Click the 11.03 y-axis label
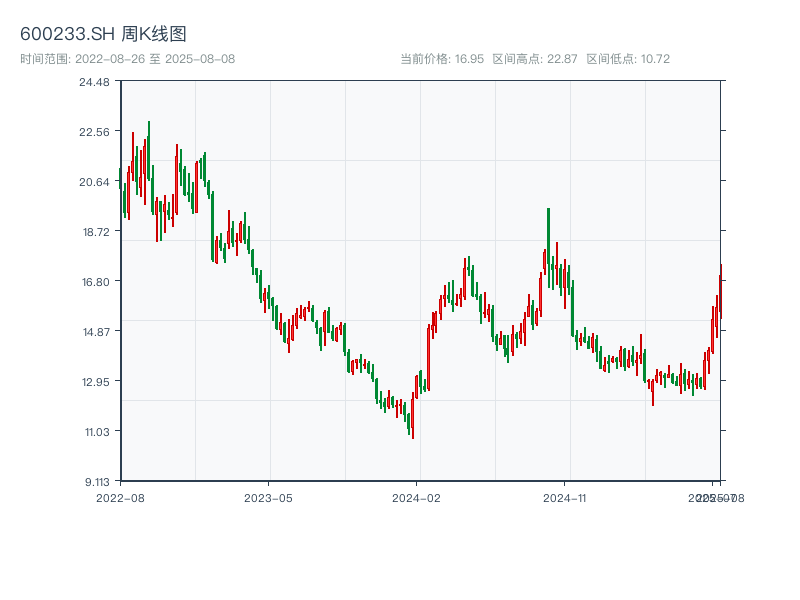The image size is (800, 600). pos(98,432)
